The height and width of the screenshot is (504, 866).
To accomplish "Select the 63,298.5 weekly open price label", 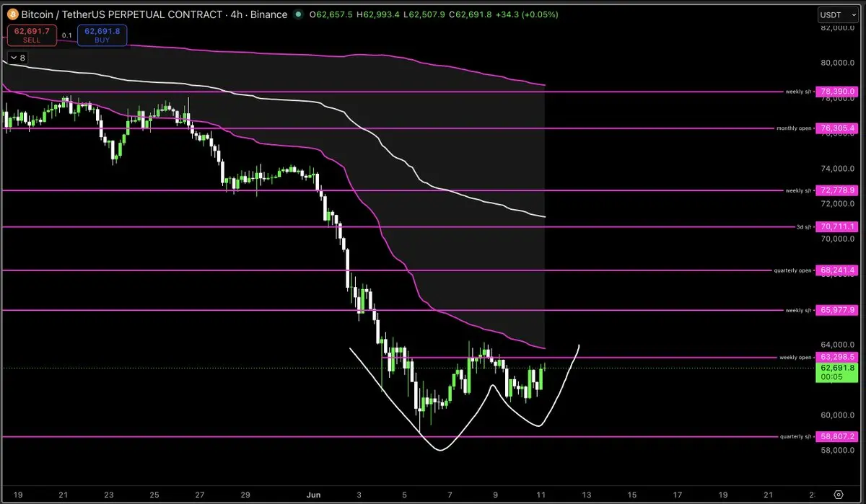I will [837, 357].
